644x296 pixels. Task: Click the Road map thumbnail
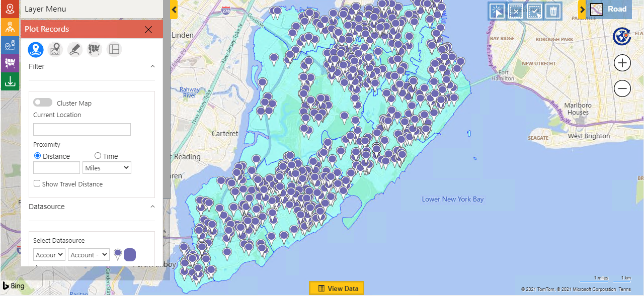pyautogui.click(x=597, y=9)
